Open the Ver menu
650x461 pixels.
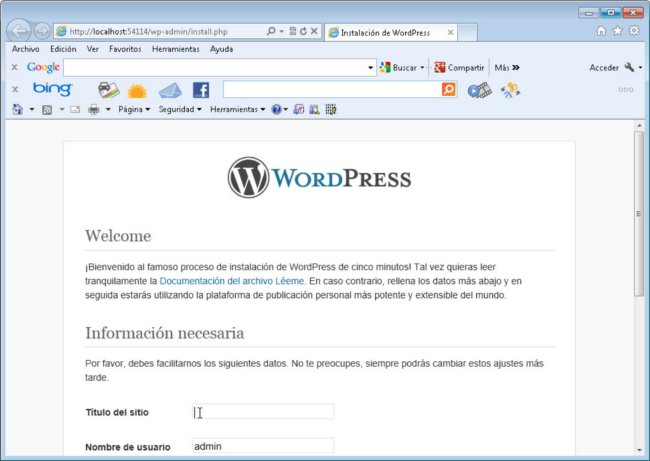coord(92,49)
